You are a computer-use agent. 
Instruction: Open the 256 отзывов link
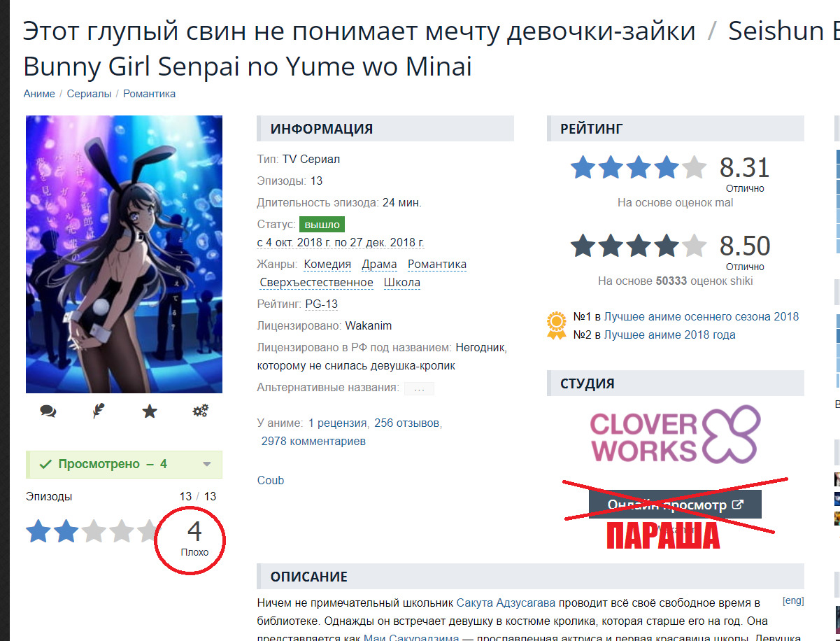coord(407,423)
